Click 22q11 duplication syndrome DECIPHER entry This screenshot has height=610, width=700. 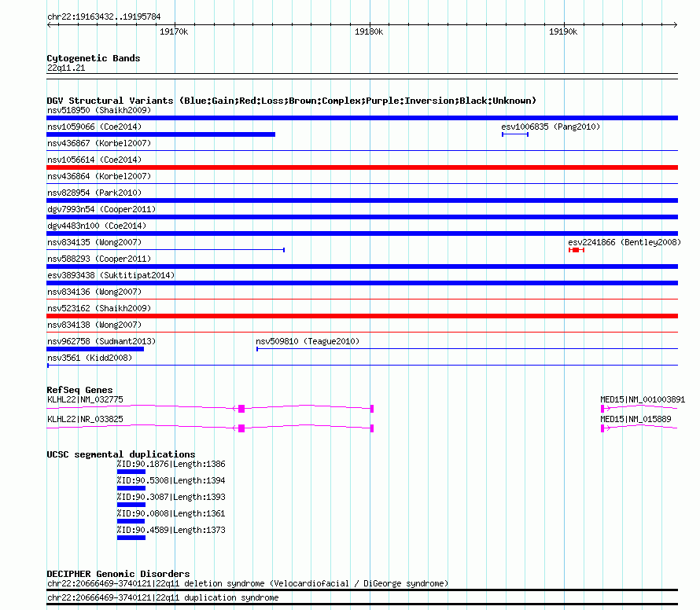(x=163, y=598)
